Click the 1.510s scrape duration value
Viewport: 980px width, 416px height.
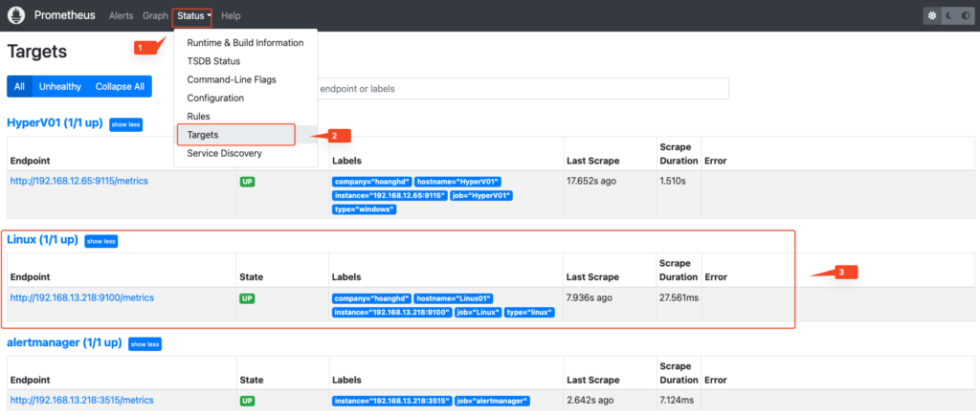674,182
